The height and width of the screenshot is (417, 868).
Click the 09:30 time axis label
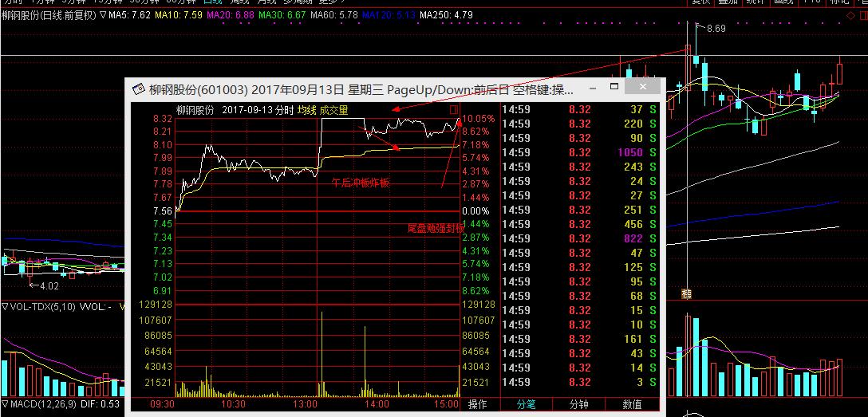tap(160, 405)
